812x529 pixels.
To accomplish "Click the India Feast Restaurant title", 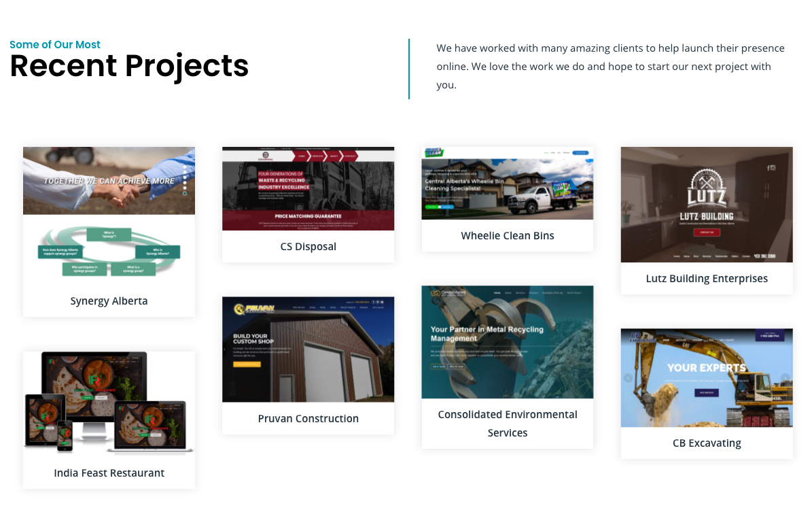I will click(x=109, y=473).
